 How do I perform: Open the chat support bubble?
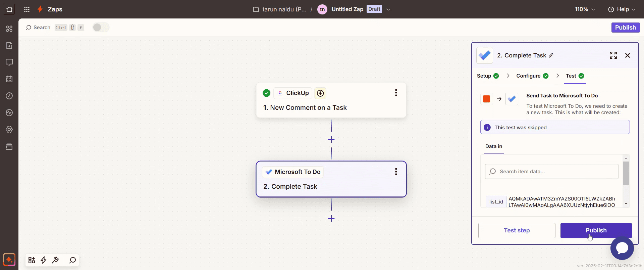(622, 248)
